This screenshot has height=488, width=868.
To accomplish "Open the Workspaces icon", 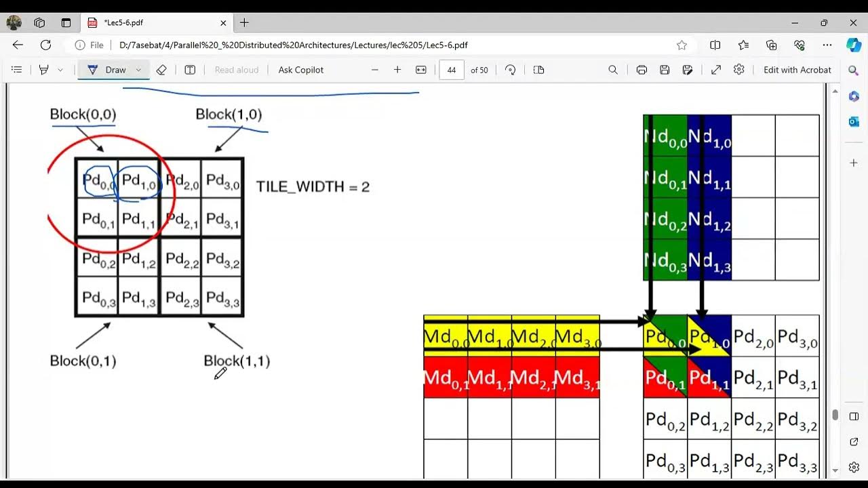I will pyautogui.click(x=39, y=22).
